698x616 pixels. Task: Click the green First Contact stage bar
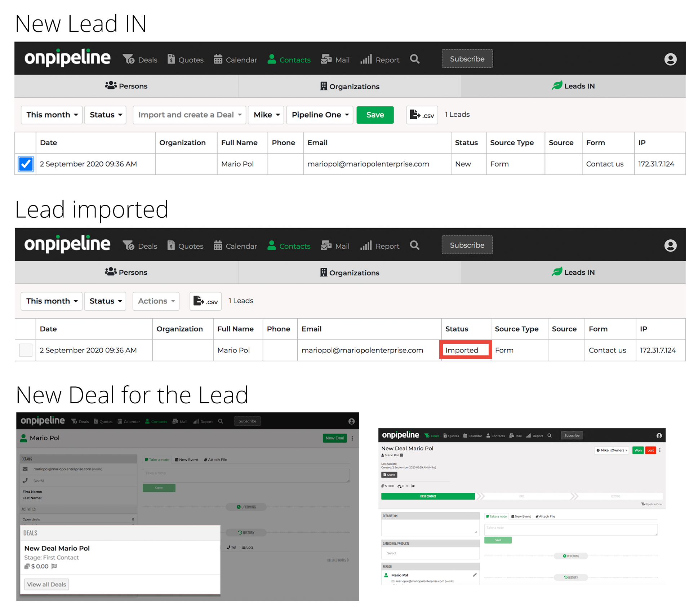[x=428, y=496]
